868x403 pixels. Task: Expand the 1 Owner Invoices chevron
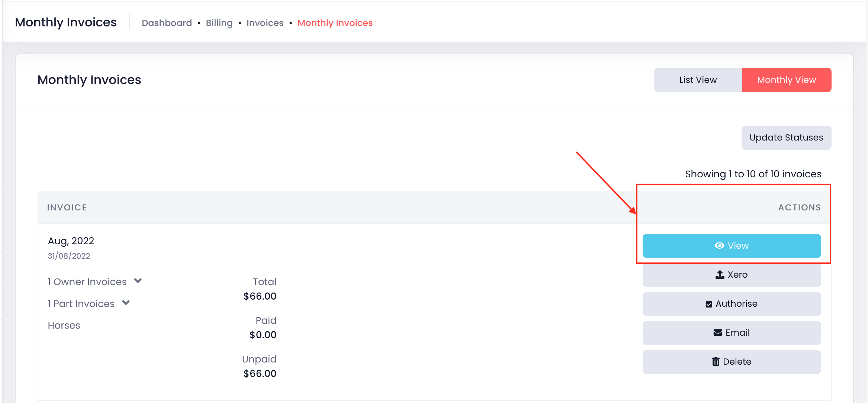point(138,281)
